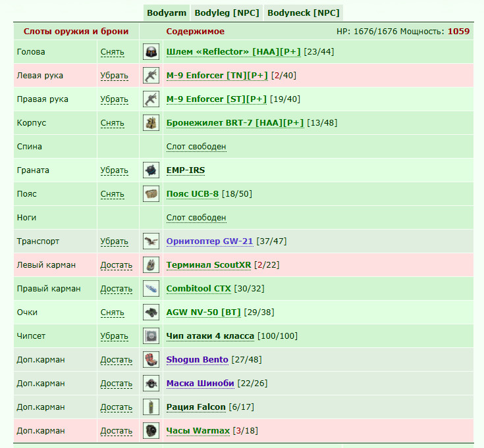The image size is (484, 448).
Task: Click Убрать for the Чипсет slot
Action: (114, 336)
